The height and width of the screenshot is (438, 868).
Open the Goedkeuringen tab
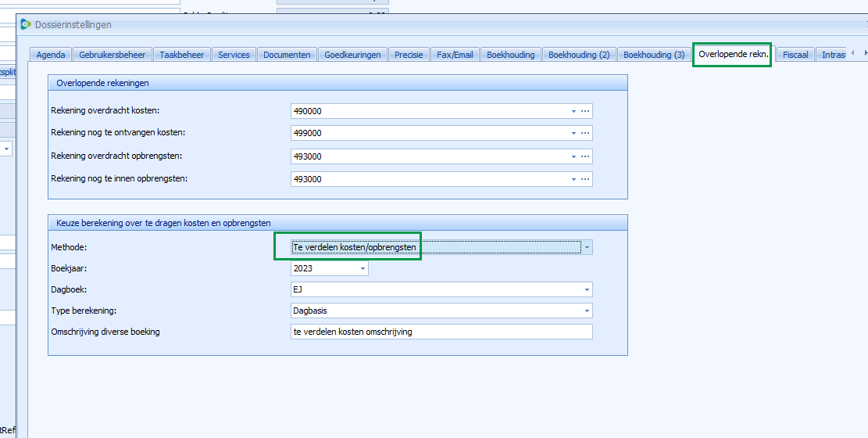click(x=352, y=55)
